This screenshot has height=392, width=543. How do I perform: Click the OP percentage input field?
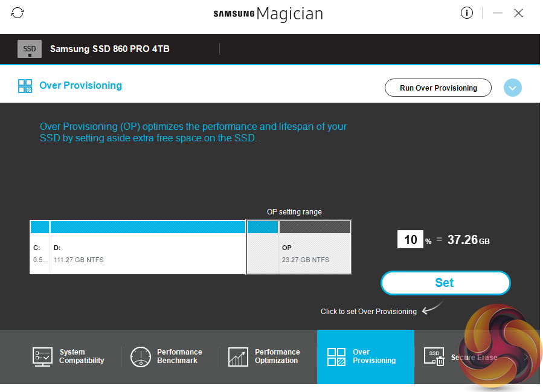point(410,239)
